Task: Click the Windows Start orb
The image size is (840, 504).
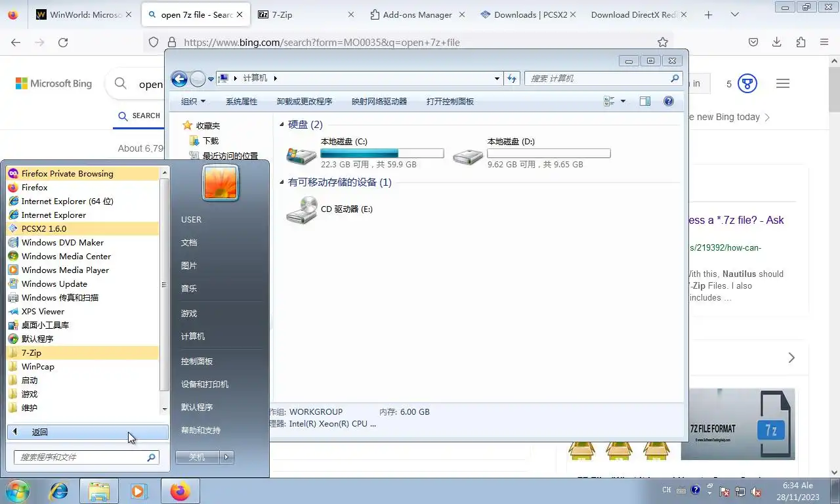Action: [17, 491]
